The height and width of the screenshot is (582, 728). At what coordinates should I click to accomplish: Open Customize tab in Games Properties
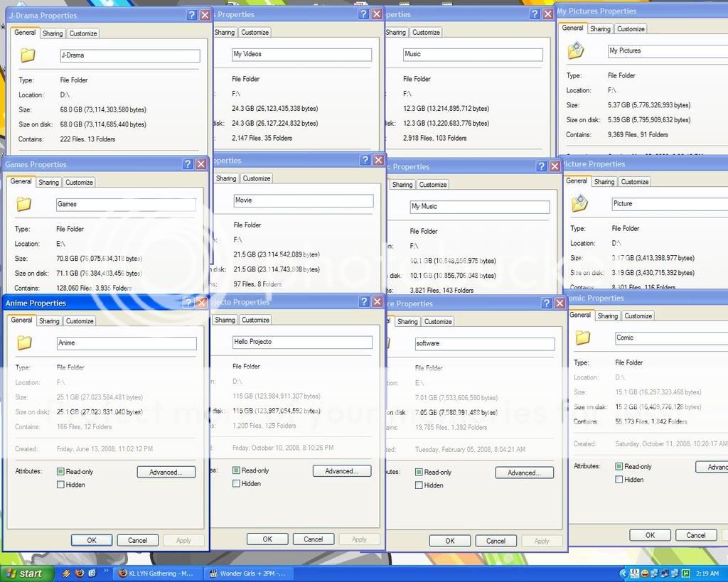(x=79, y=183)
